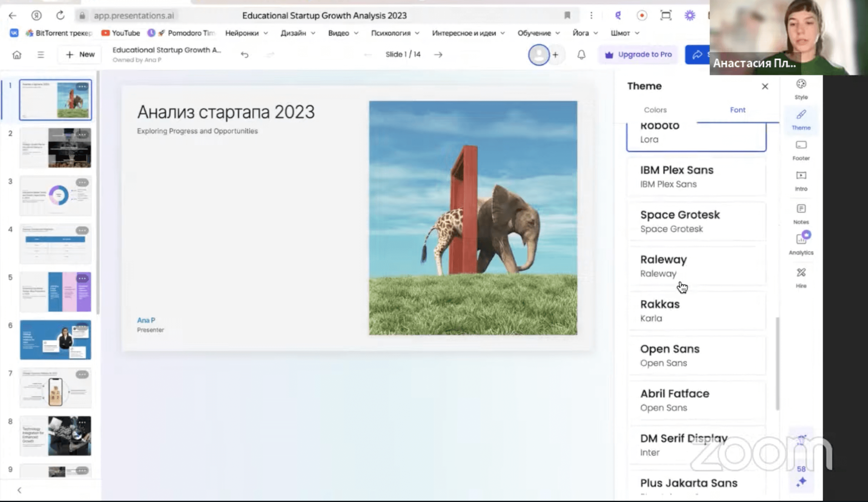The image size is (868, 502).
Task: Click the New presentation button
Action: tap(80, 55)
